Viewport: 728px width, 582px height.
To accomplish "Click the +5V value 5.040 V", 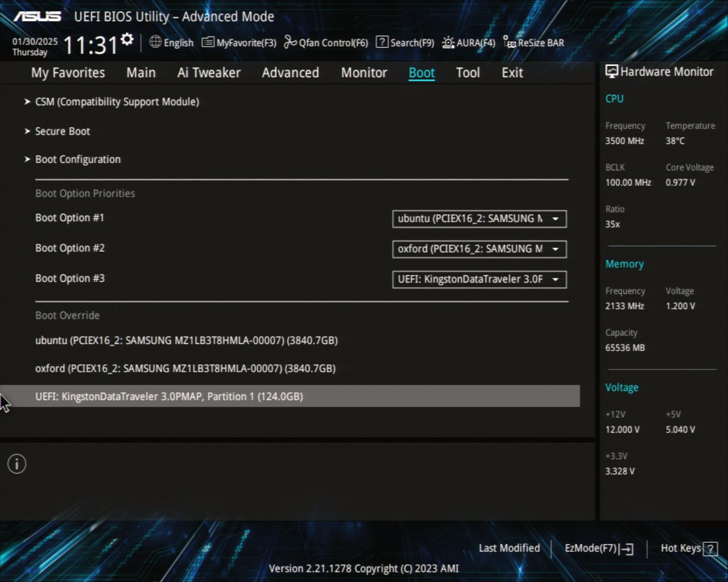I will (x=680, y=429).
